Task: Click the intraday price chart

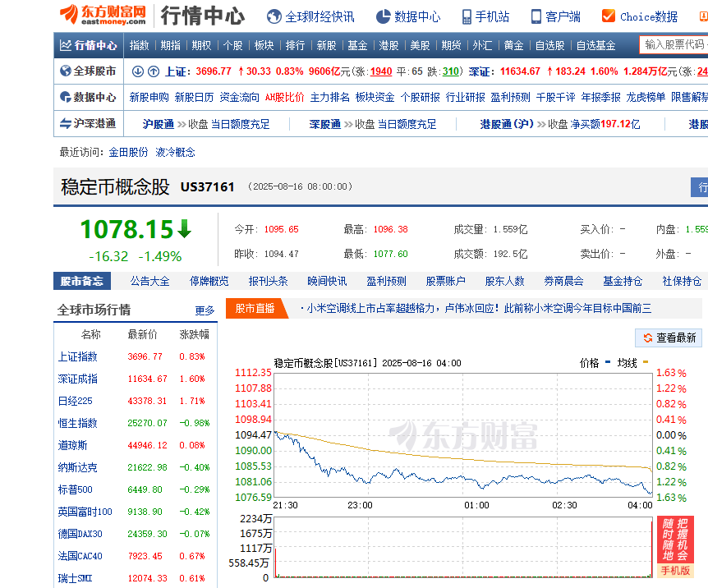Action: [463, 435]
